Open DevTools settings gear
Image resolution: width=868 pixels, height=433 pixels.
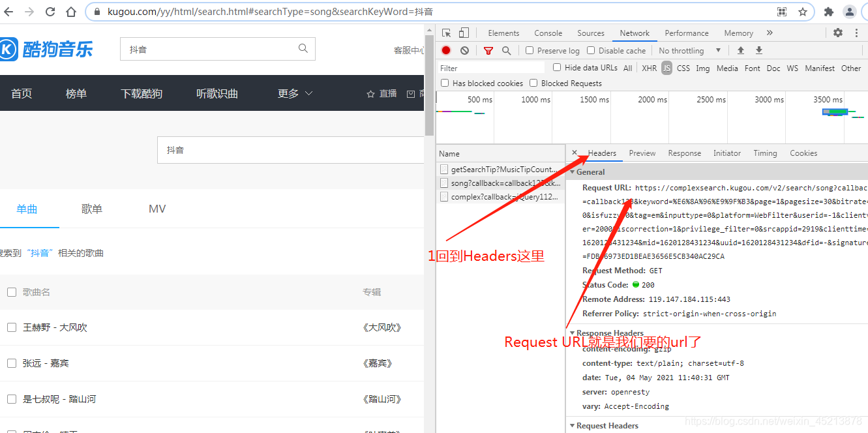pos(838,33)
